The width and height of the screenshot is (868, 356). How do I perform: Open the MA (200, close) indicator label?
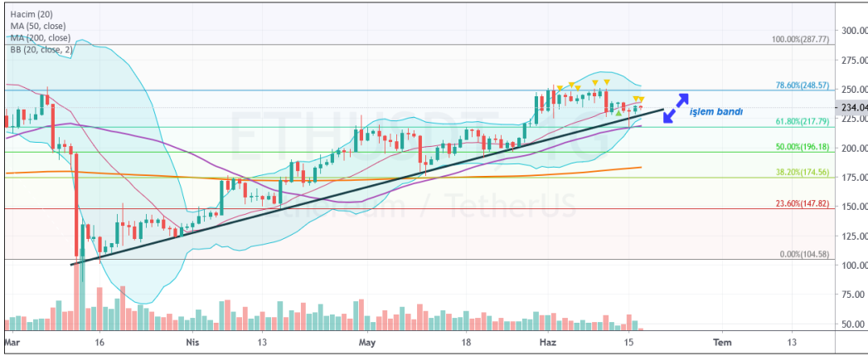(x=40, y=37)
